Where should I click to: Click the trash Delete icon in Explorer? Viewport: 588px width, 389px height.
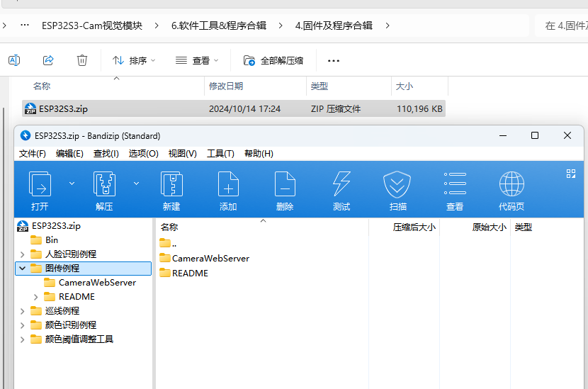click(82, 60)
